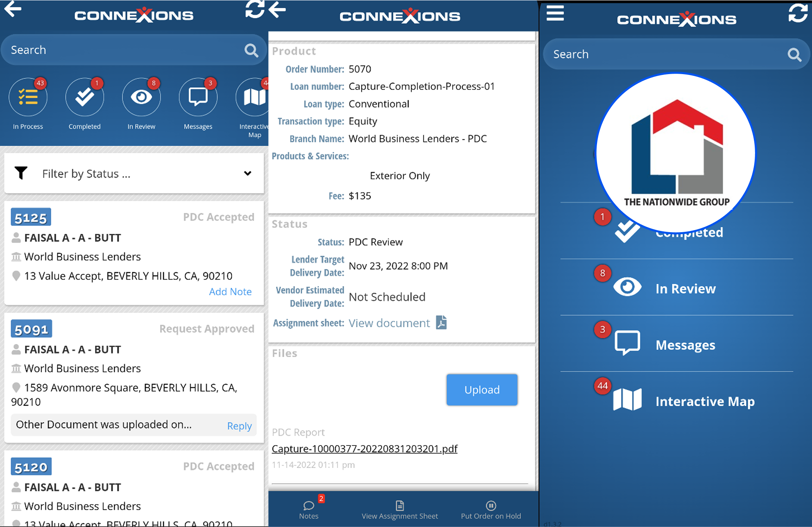Click the $135 fee value
The height and width of the screenshot is (527, 812).
(360, 196)
